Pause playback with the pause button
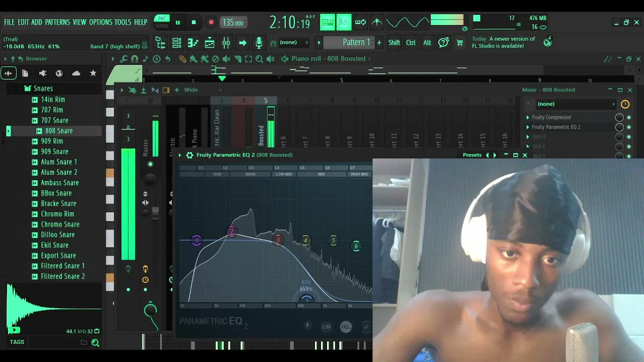This screenshot has width=644, height=362. point(178,22)
